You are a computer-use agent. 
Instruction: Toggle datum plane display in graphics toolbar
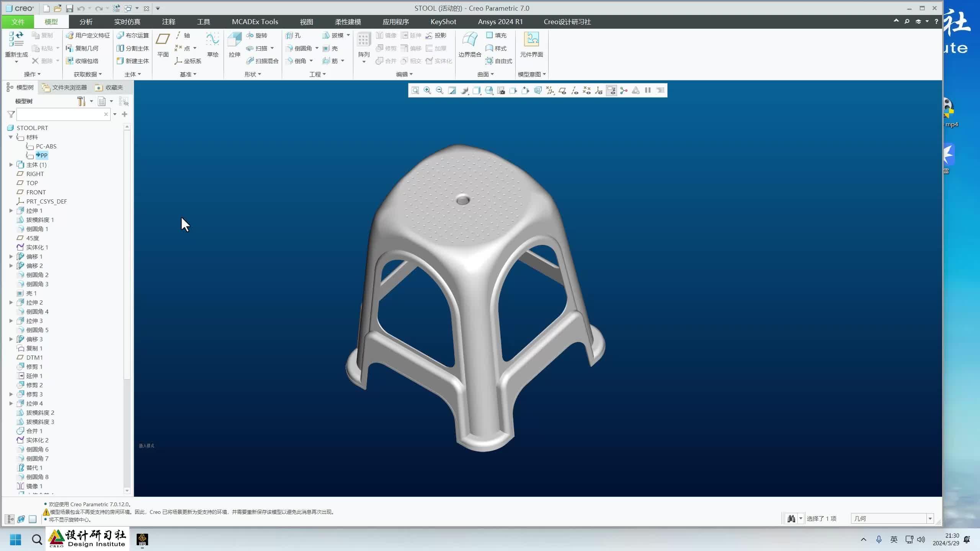562,91
